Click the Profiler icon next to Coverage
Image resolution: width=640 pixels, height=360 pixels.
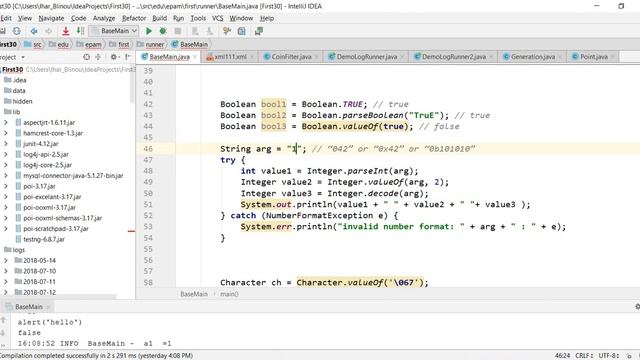click(210, 31)
